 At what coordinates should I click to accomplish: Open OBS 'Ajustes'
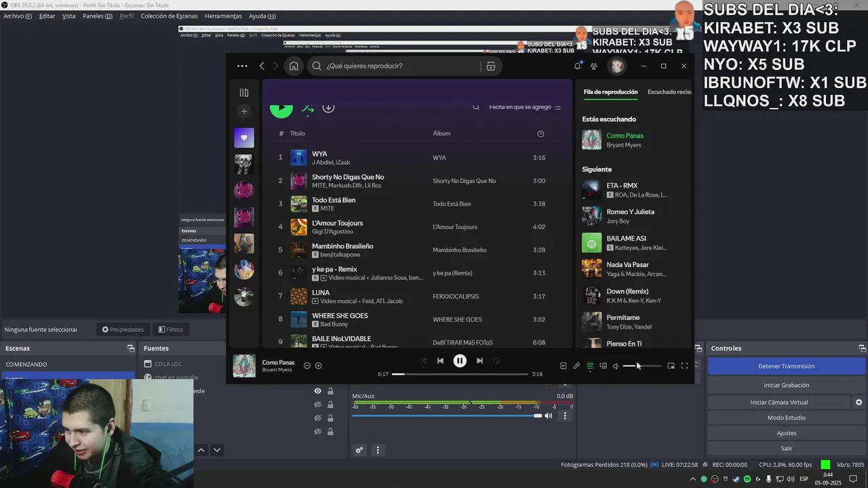(x=786, y=433)
